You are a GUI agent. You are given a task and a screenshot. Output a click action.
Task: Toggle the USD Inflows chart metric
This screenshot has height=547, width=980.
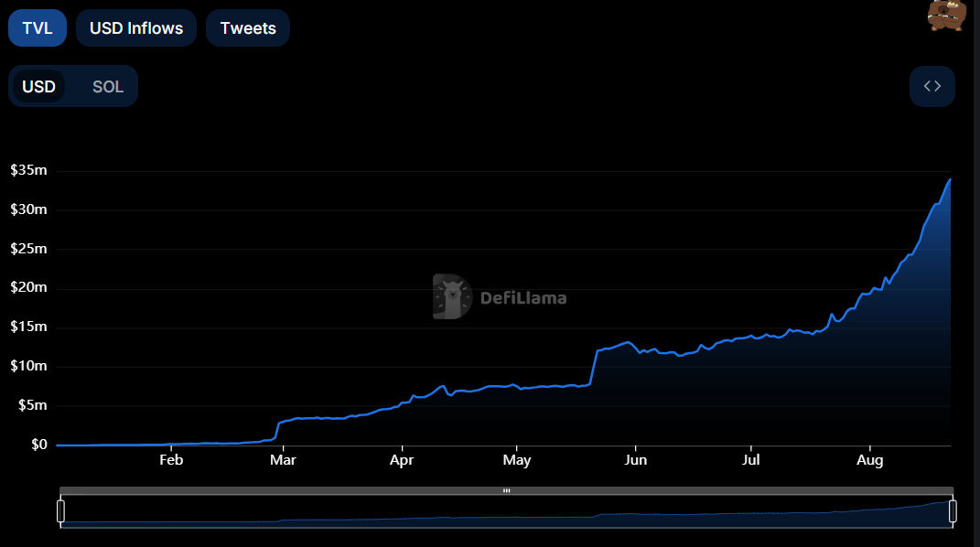click(x=136, y=28)
